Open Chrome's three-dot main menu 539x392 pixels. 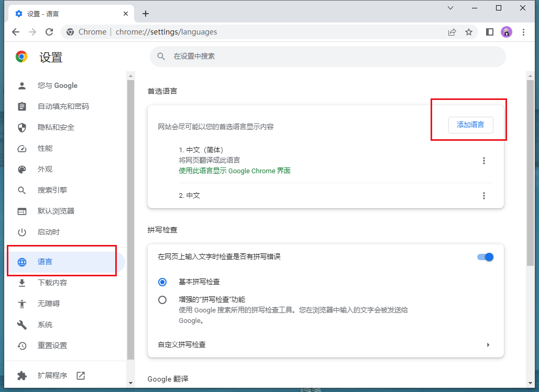pos(523,32)
